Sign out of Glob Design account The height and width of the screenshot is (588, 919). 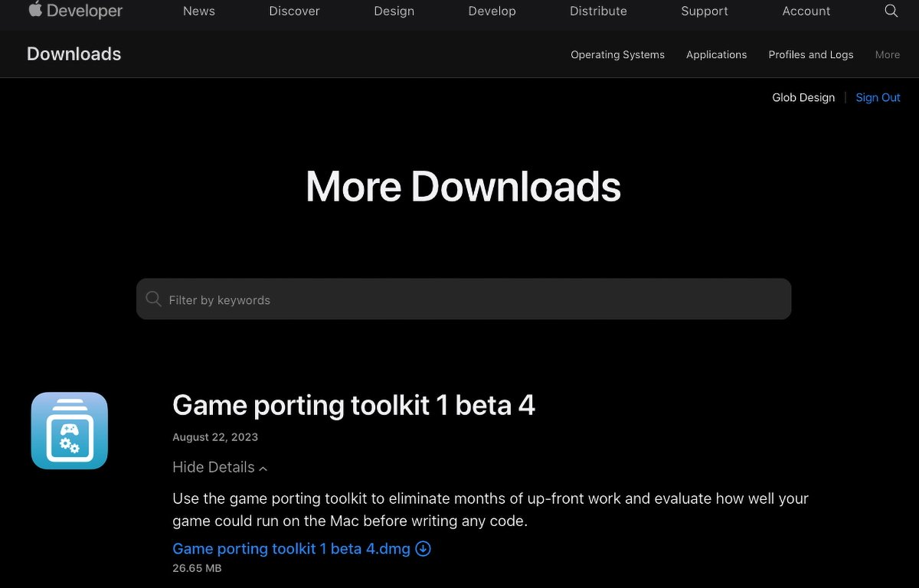(878, 97)
